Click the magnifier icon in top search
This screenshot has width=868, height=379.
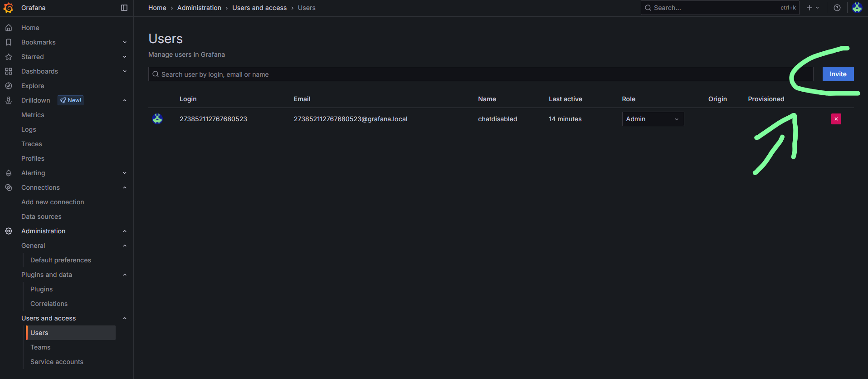(648, 8)
